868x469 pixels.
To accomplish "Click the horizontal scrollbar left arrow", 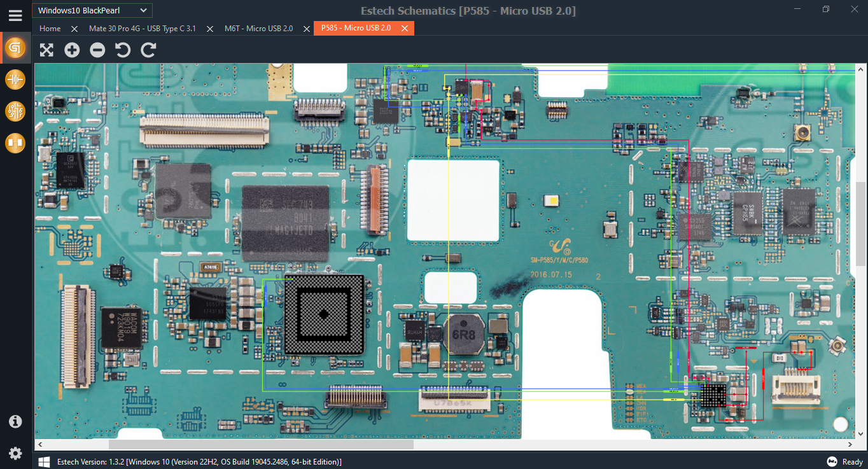I will tap(39, 445).
